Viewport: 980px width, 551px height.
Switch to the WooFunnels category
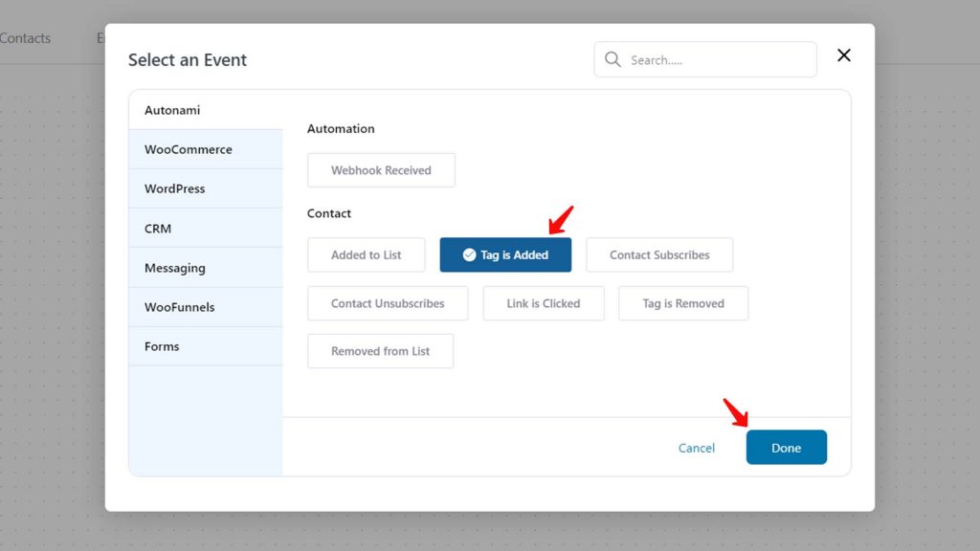coord(206,307)
